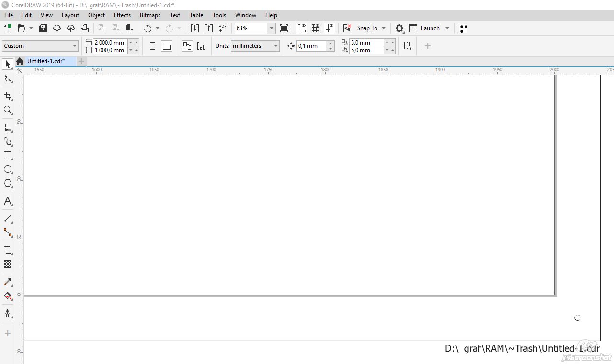Create a new document with the New icon
The height and width of the screenshot is (364, 614).
click(8, 28)
